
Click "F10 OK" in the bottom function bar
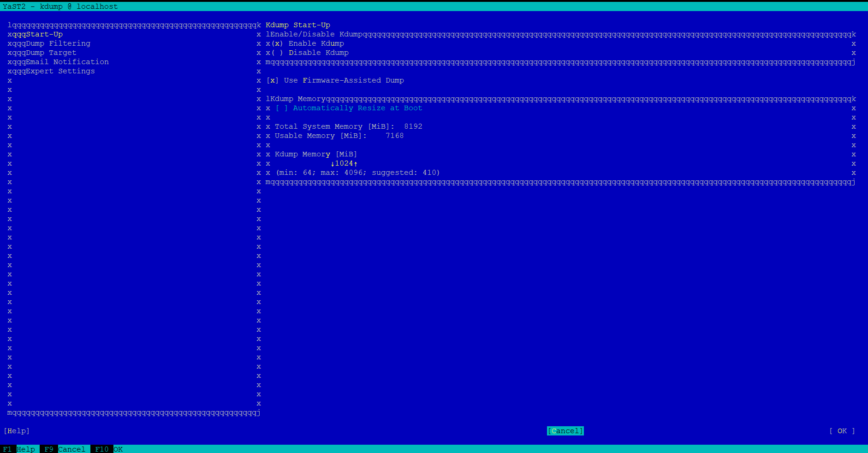[108, 449]
